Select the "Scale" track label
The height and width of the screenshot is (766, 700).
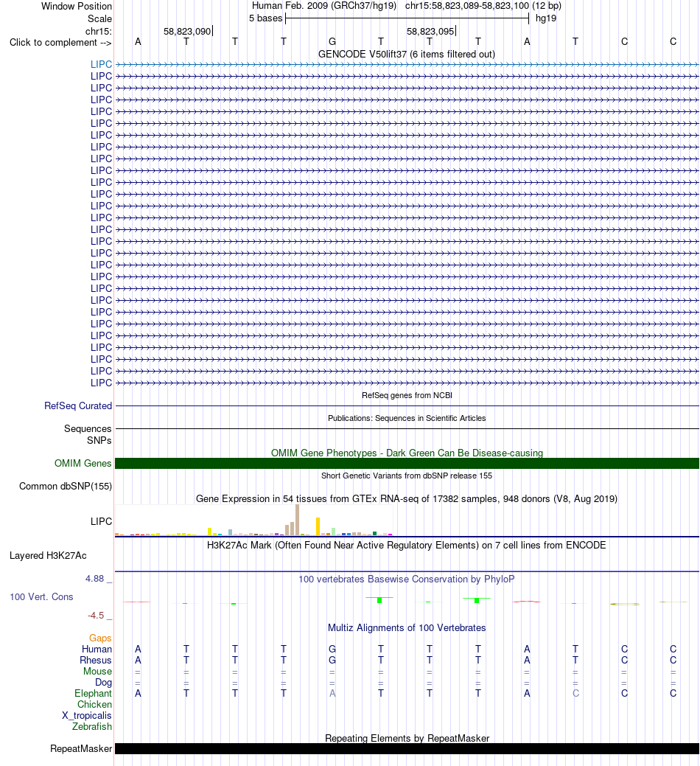point(99,18)
